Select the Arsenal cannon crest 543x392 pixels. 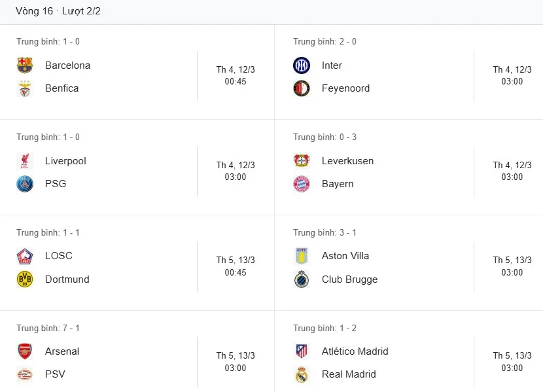click(25, 351)
